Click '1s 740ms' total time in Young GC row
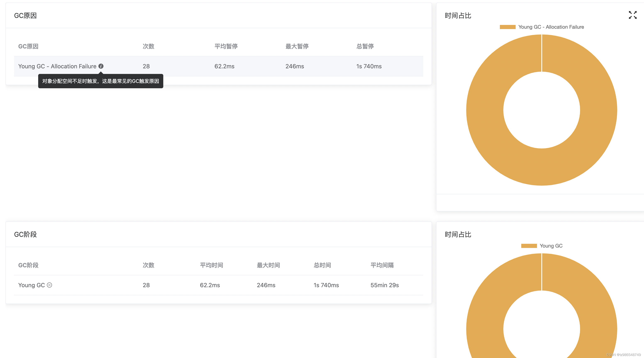The height and width of the screenshot is (358, 644). (x=326, y=285)
